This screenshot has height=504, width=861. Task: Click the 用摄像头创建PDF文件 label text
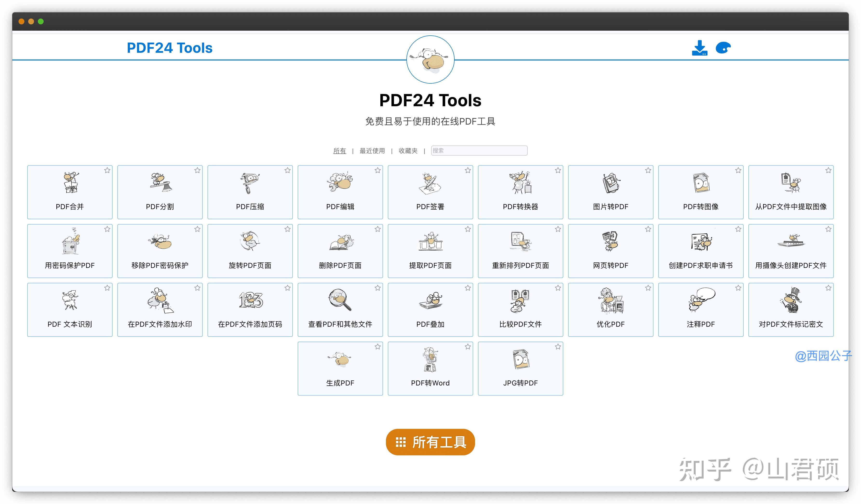791,265
